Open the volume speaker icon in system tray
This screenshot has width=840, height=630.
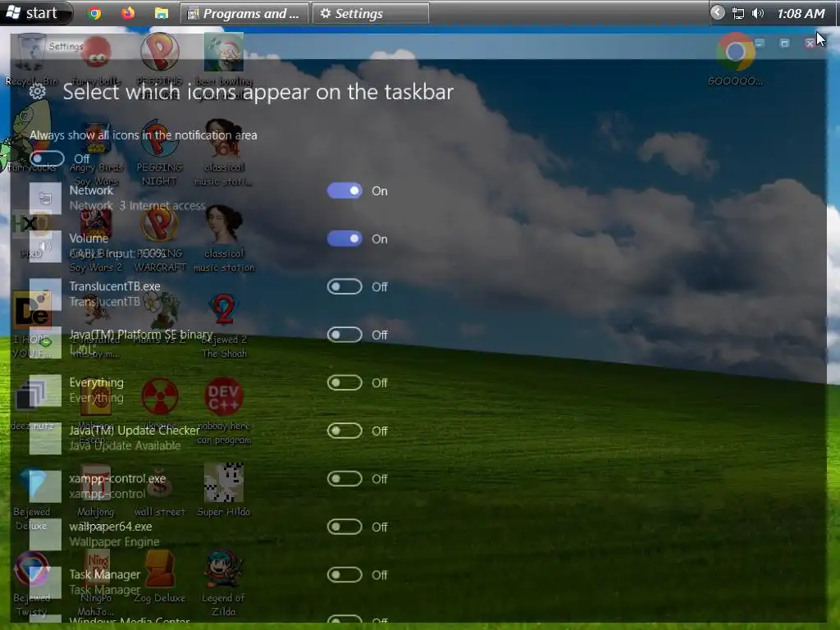(757, 13)
